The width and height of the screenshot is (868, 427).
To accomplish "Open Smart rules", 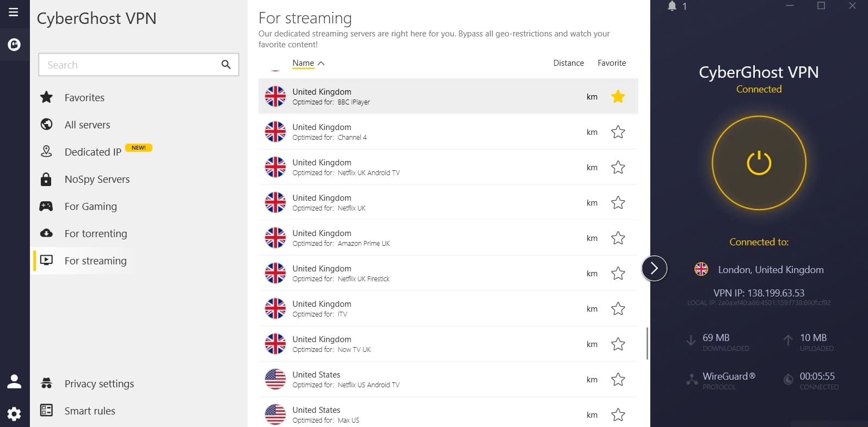I will 90,411.
